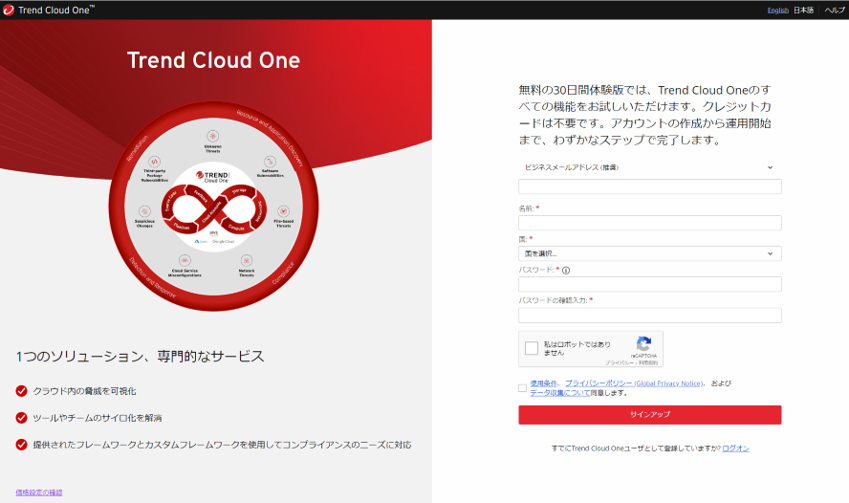
Task: Open the ビジネスメールアドレス dropdown
Action: point(649,168)
